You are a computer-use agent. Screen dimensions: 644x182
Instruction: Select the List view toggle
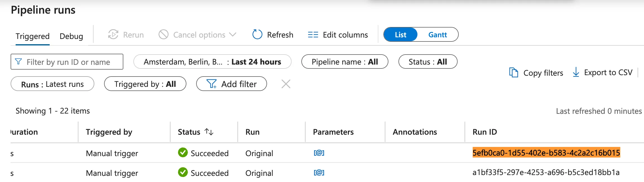coord(400,35)
